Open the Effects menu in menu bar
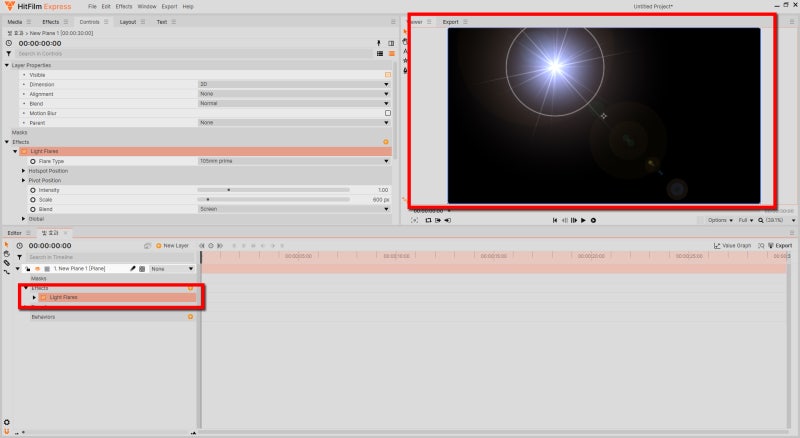This screenshot has height=438, width=800. point(123,7)
